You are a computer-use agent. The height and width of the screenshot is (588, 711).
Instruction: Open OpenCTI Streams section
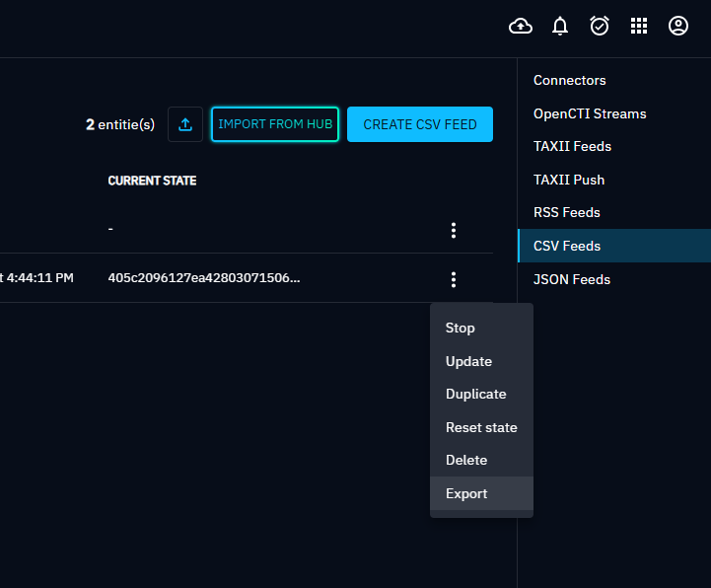pos(590,113)
